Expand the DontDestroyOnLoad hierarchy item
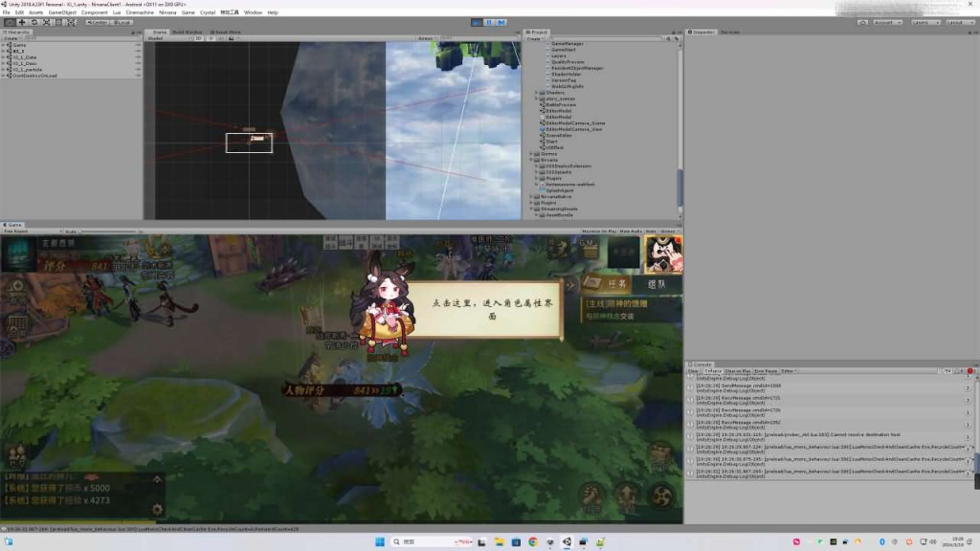The image size is (980, 551). tap(4, 76)
